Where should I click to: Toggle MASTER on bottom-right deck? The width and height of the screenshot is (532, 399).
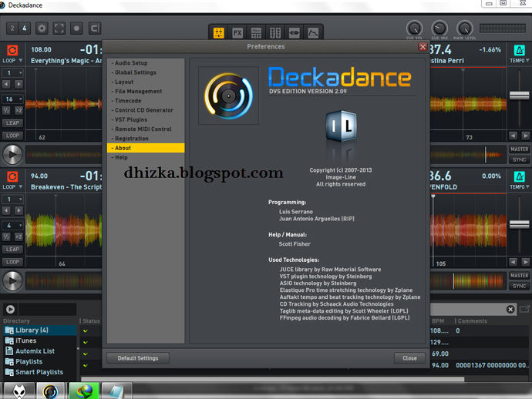[520, 276]
